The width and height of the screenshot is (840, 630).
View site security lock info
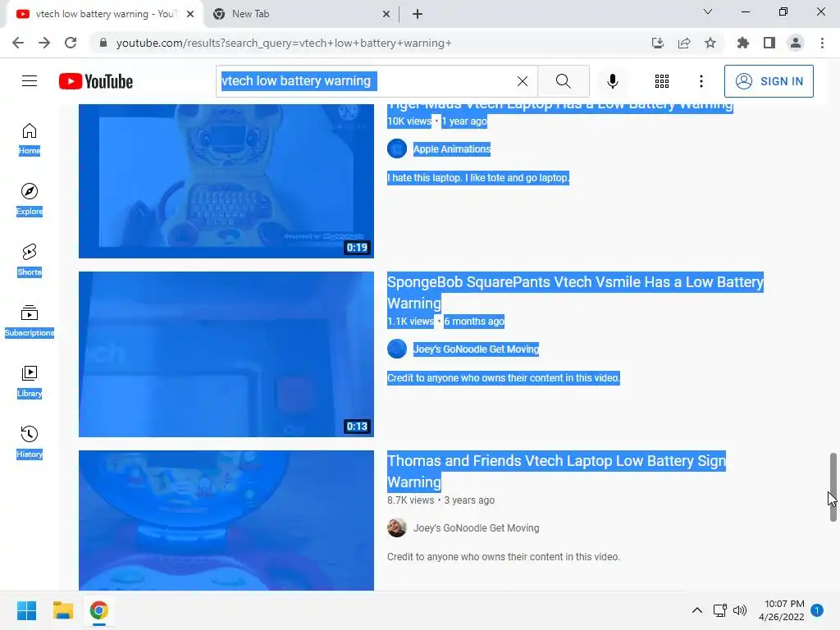tap(103, 43)
